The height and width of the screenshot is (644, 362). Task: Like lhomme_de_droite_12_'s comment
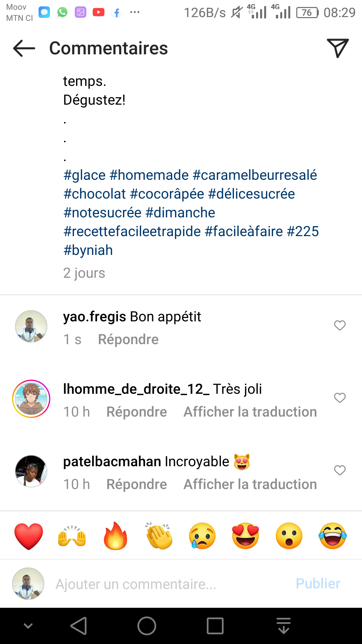coord(340,398)
